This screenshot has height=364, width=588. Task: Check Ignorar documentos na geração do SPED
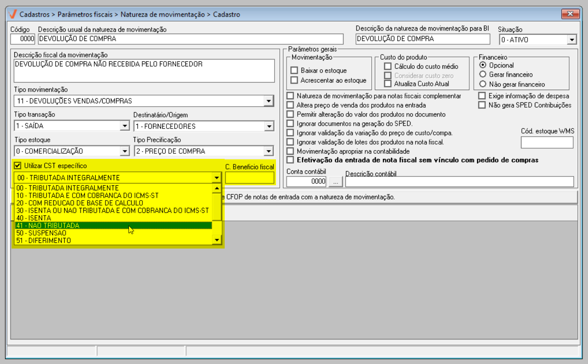(x=290, y=123)
